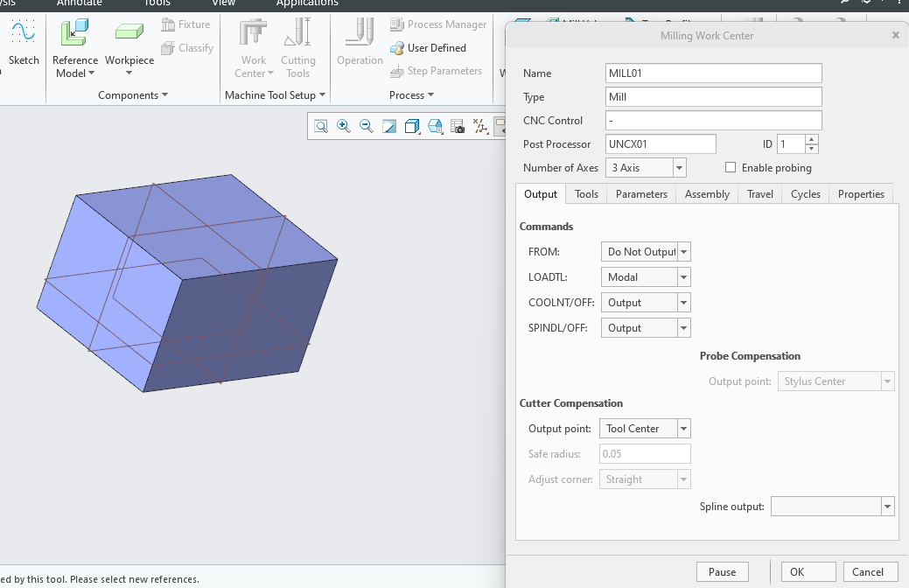Open the Cycles tab
The height and width of the screenshot is (588, 909).
click(805, 194)
